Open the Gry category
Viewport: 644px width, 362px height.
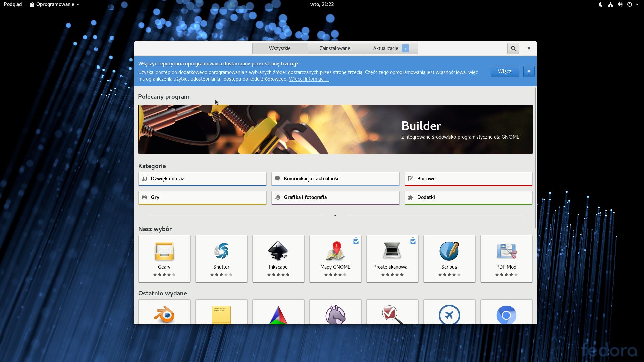tap(202, 197)
